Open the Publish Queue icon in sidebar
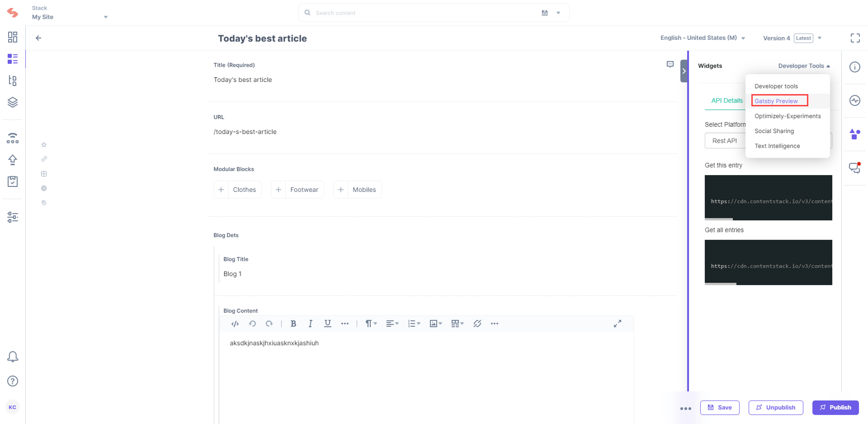This screenshot has height=424, width=868. [12, 138]
